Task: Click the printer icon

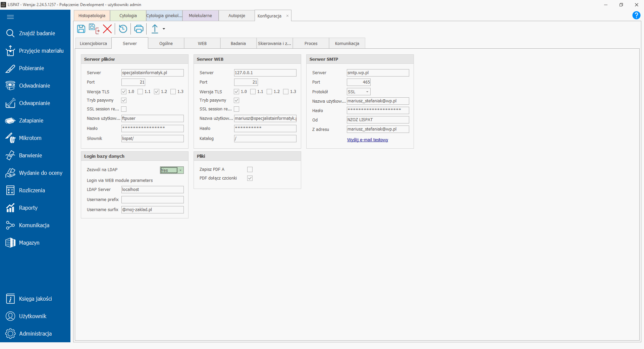Action: [x=139, y=29]
